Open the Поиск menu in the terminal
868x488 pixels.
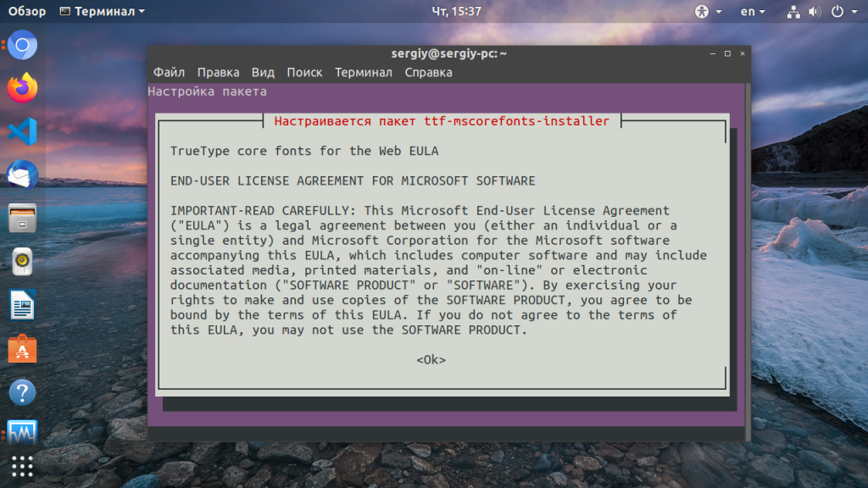[x=304, y=72]
